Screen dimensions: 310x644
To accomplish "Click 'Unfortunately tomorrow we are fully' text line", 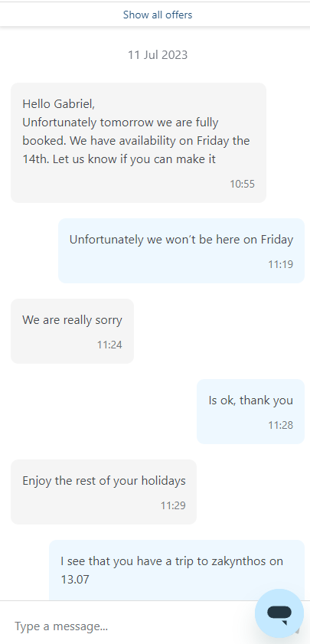I will (x=120, y=123).
